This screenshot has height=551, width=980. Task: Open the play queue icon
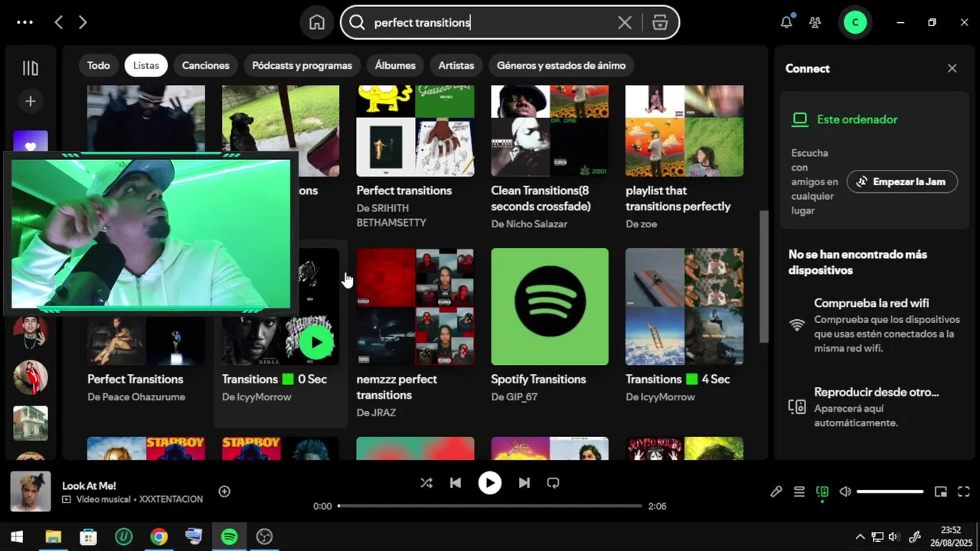(799, 491)
